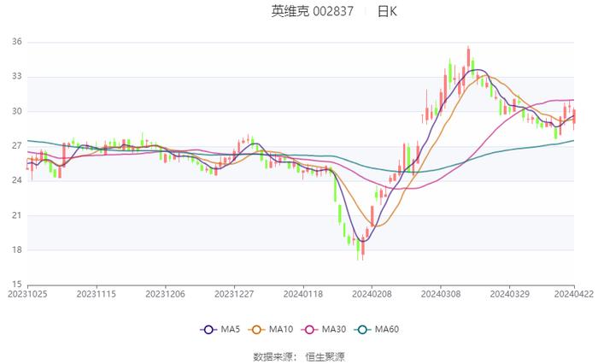Click the 15 value on the price axis
Image resolution: width=598 pixels, height=364 pixels.
click(17, 285)
